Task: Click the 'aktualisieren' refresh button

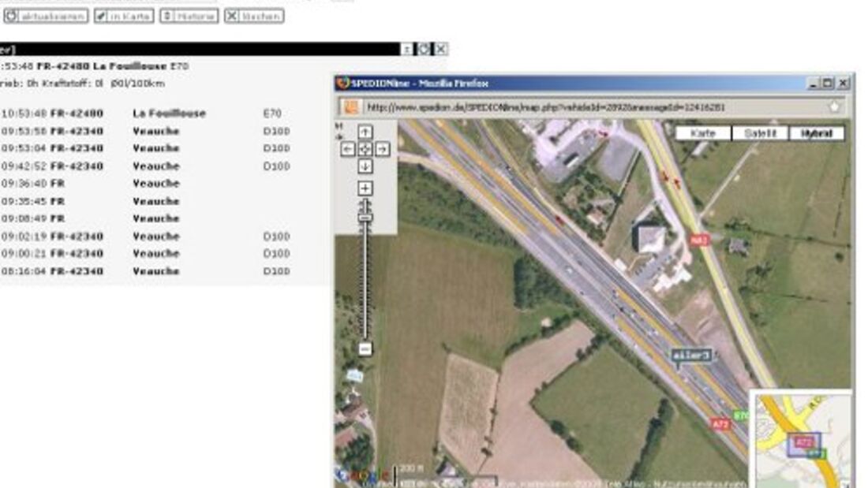Action: (46, 16)
